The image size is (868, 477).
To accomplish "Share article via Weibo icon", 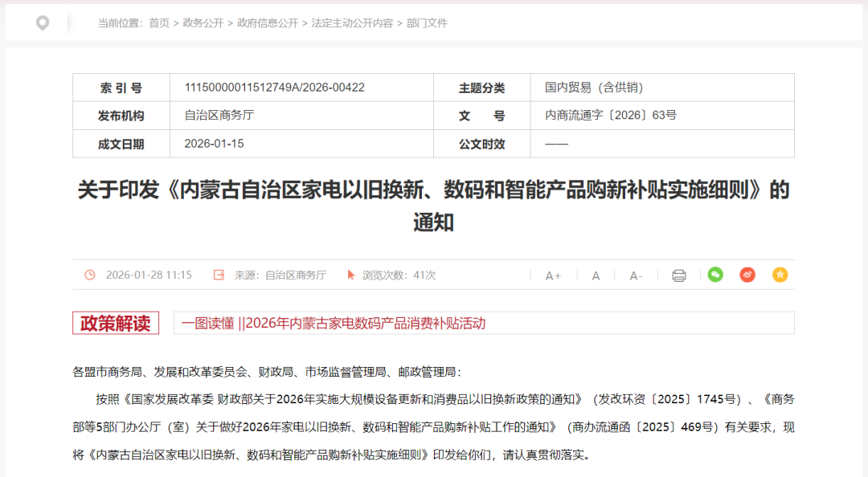I will click(747, 275).
